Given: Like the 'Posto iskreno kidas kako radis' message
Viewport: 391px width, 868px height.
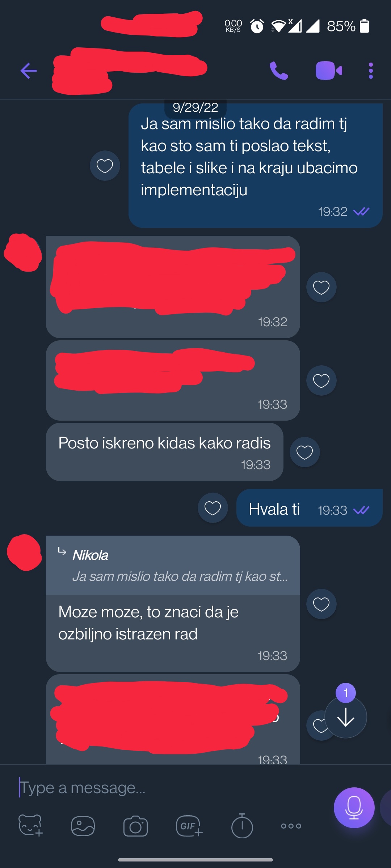Looking at the screenshot, I should point(305,452).
